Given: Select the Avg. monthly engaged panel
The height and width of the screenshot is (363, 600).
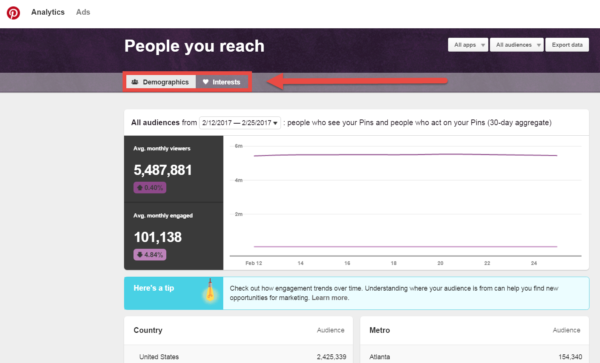Looking at the screenshot, I should [174, 236].
